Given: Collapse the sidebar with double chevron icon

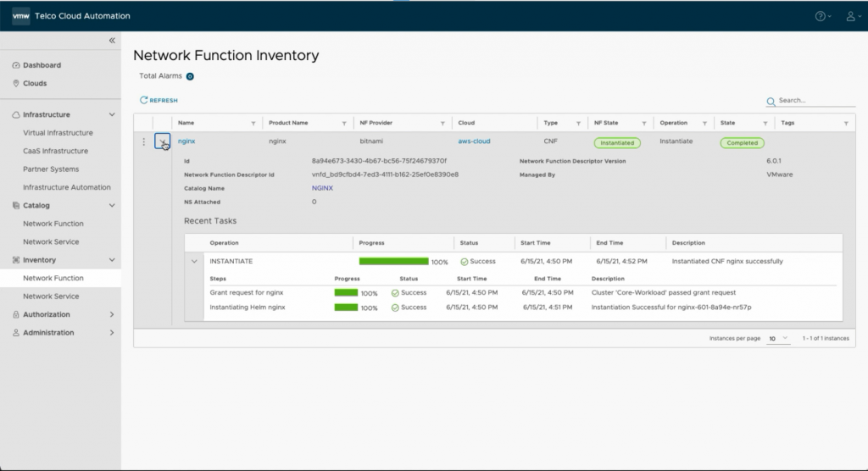Looking at the screenshot, I should coord(112,41).
